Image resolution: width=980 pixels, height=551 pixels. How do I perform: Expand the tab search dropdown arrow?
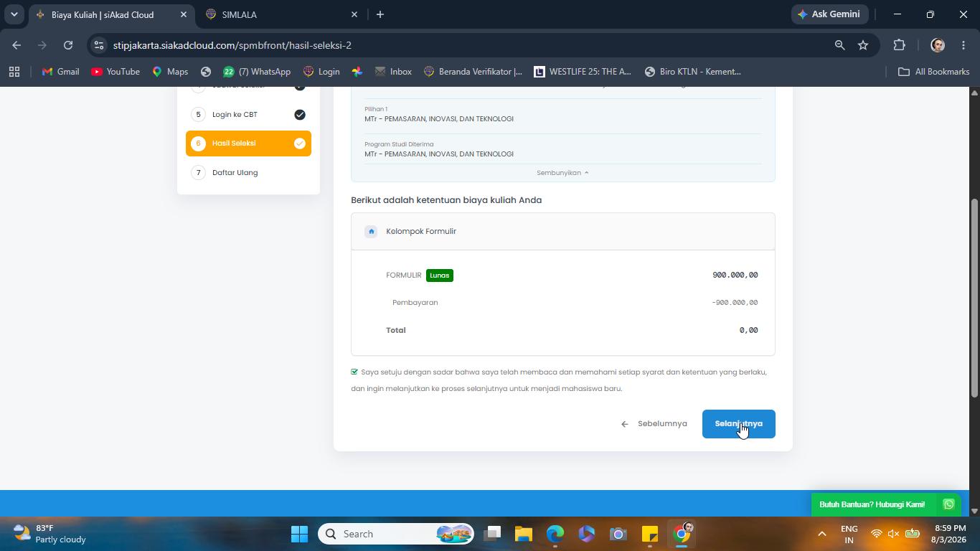[x=14, y=14]
